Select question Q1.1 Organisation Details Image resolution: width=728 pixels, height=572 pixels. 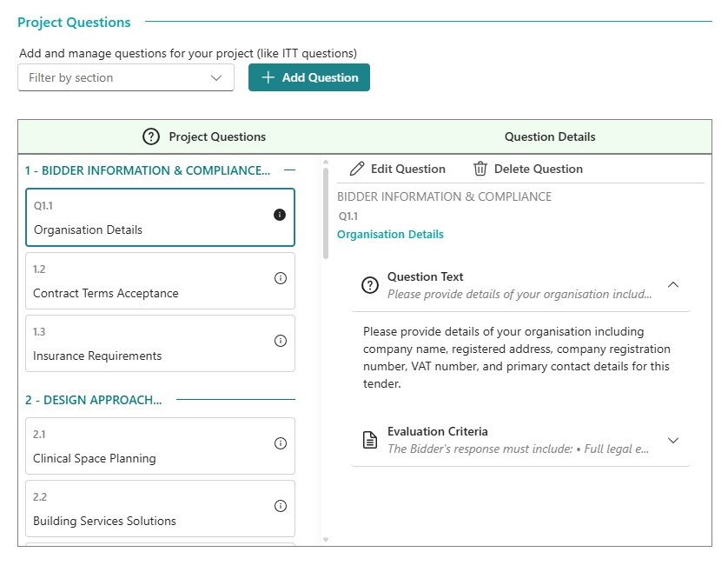(x=160, y=217)
